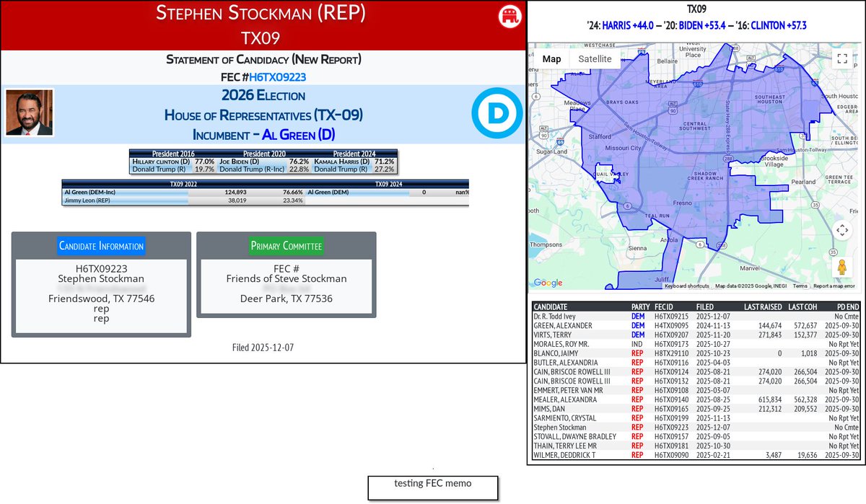Click the Candidate Information button
Viewport: 866px width, 504px height.
point(101,246)
